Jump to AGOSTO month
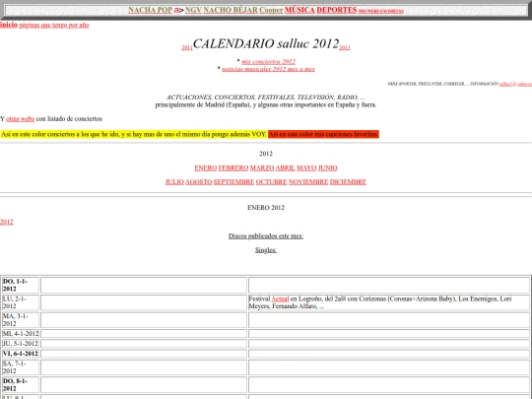This screenshot has width=532, height=399. click(x=198, y=182)
